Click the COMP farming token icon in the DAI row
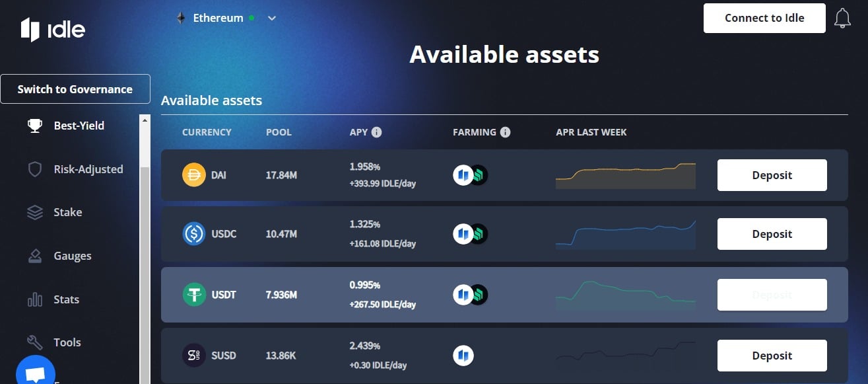The image size is (868, 384). [x=478, y=175]
